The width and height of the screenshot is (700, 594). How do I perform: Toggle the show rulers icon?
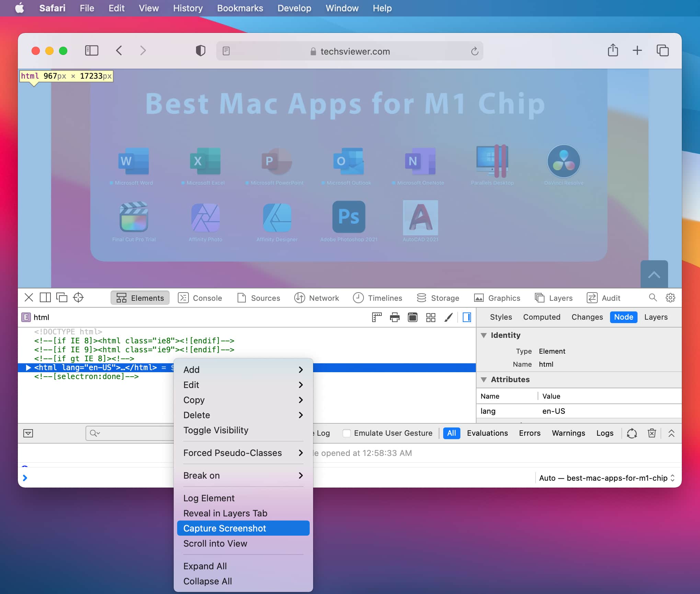[x=377, y=317]
